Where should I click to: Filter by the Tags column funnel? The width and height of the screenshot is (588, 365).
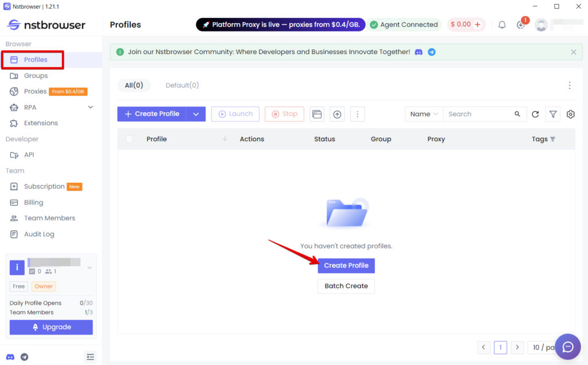[x=552, y=139]
